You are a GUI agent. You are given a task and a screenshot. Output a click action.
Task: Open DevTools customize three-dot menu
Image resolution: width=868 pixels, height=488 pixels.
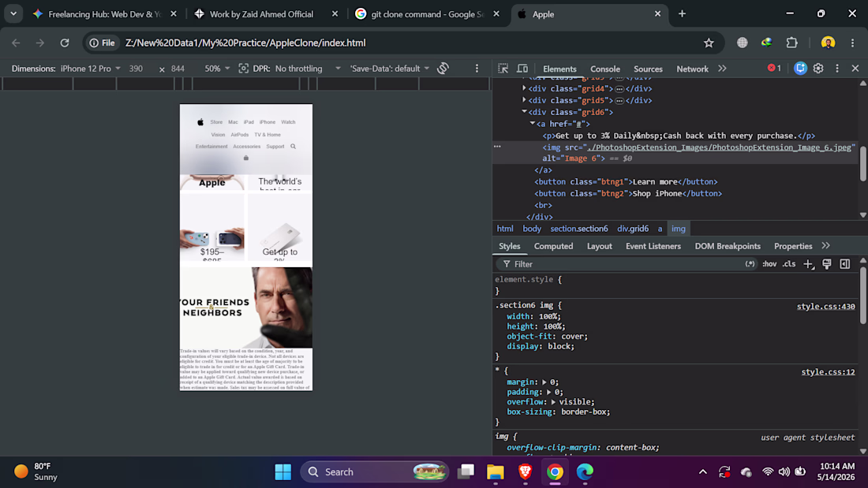[x=837, y=69]
